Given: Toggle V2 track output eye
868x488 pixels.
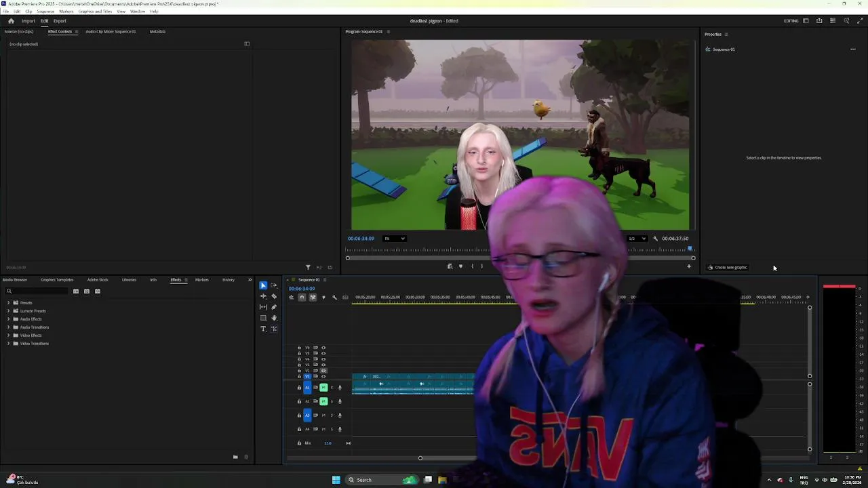Looking at the screenshot, I should tap(323, 371).
